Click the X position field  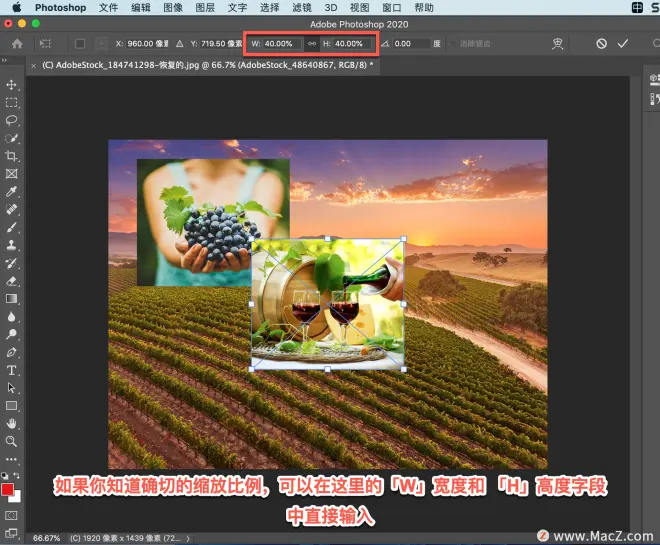pos(147,44)
